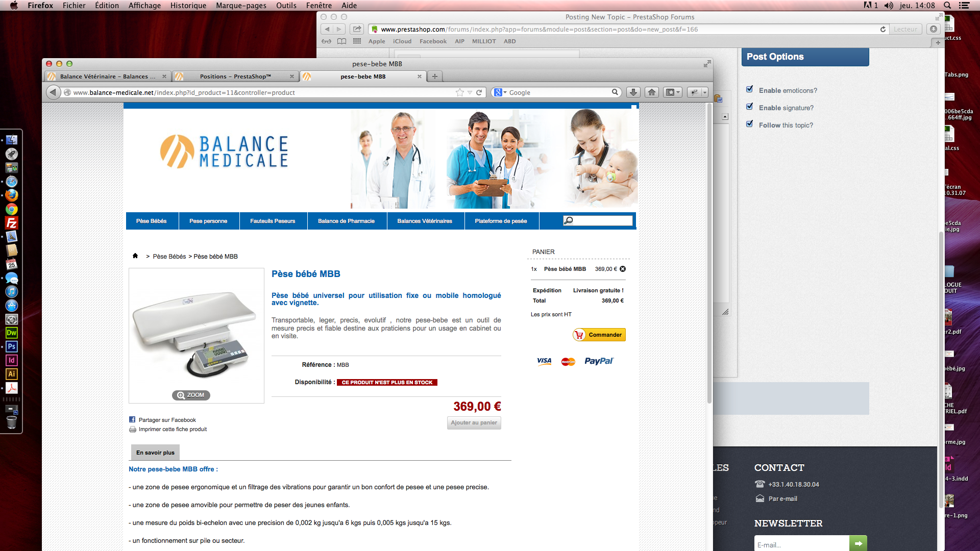Show Safari bookmarks book icon
Screen dimensions: 980x551
coord(342,41)
